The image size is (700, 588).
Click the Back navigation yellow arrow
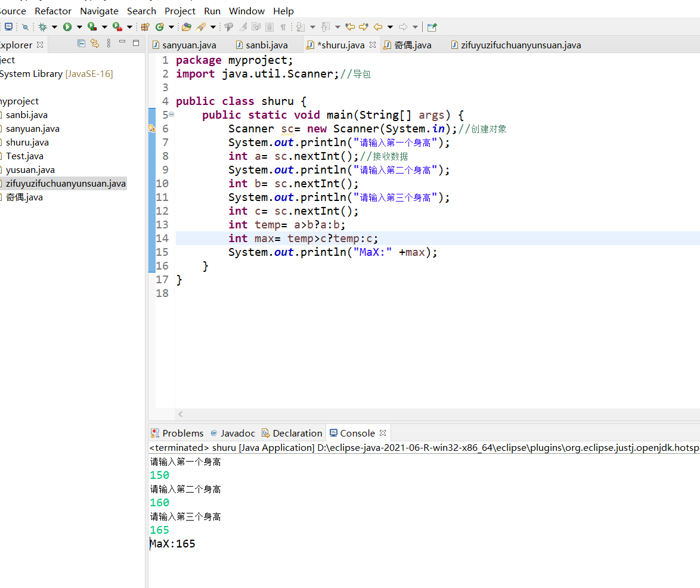(377, 27)
